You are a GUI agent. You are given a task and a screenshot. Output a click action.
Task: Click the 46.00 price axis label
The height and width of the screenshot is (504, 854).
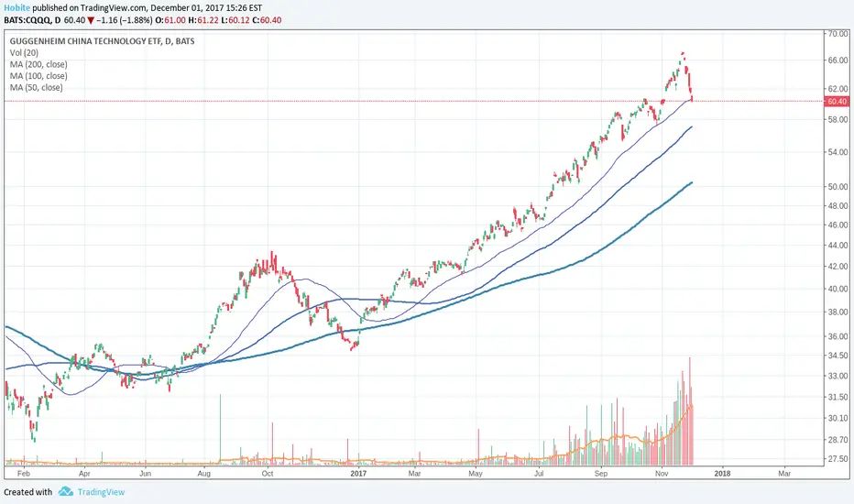[838, 225]
